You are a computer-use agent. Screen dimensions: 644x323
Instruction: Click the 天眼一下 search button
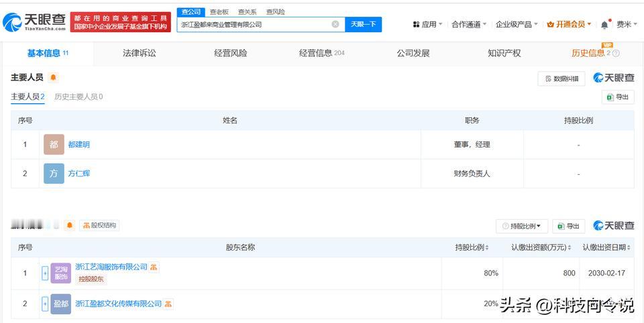(364, 24)
